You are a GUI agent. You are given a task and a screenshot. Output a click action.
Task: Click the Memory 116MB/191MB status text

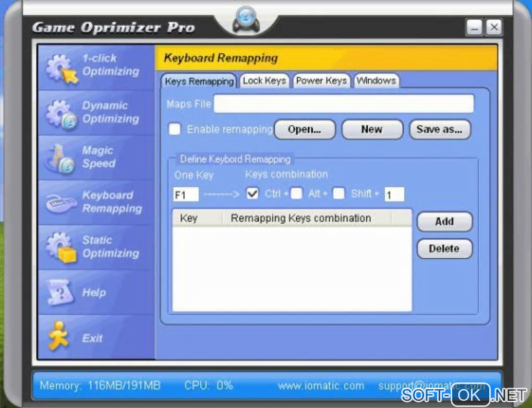point(100,386)
